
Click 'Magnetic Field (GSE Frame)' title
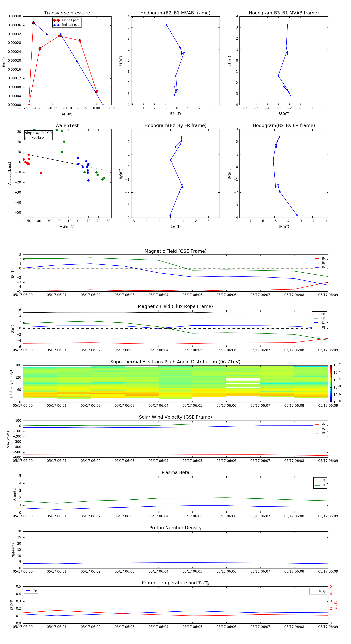pos(175,251)
